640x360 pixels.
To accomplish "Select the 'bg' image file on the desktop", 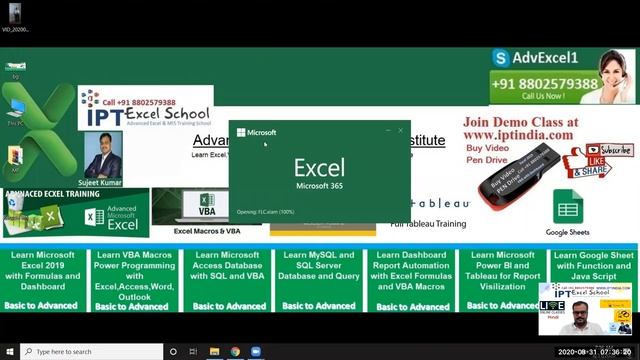I will 16,70.
